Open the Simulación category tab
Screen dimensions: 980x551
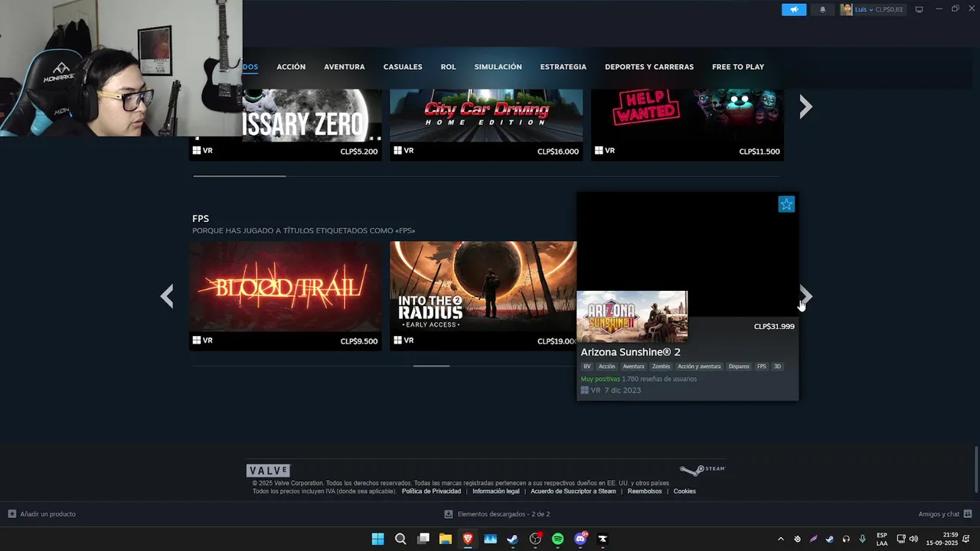coord(498,67)
